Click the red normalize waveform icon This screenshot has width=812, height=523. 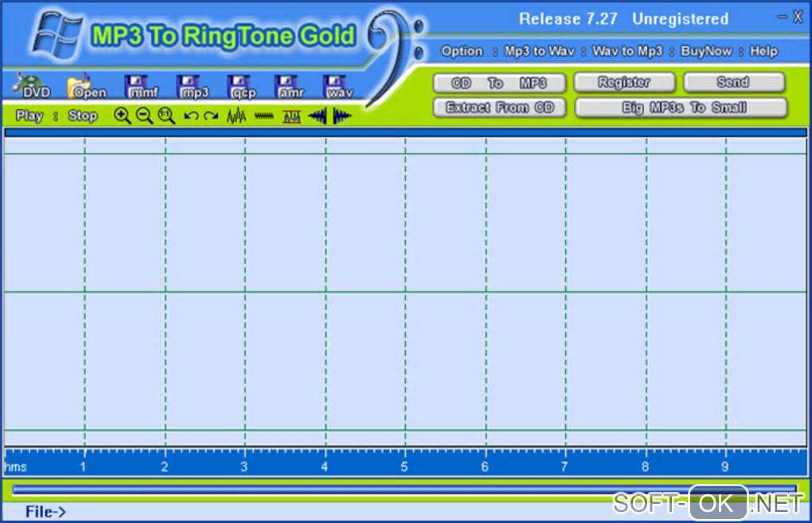292,116
